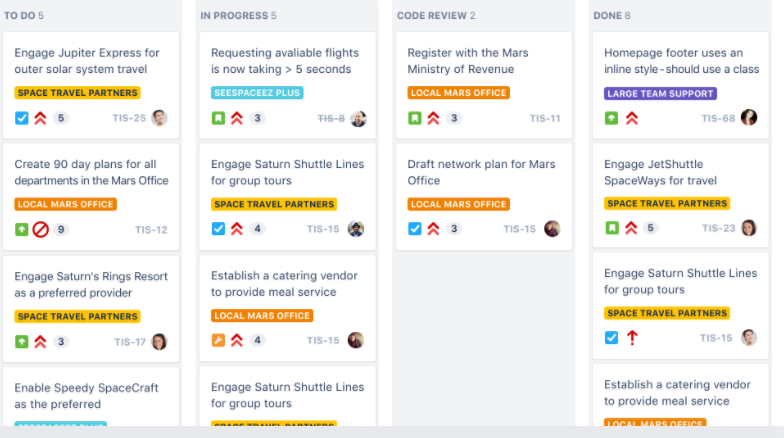
Task: Open the TIS-23 issue key link
Action: [718, 228]
